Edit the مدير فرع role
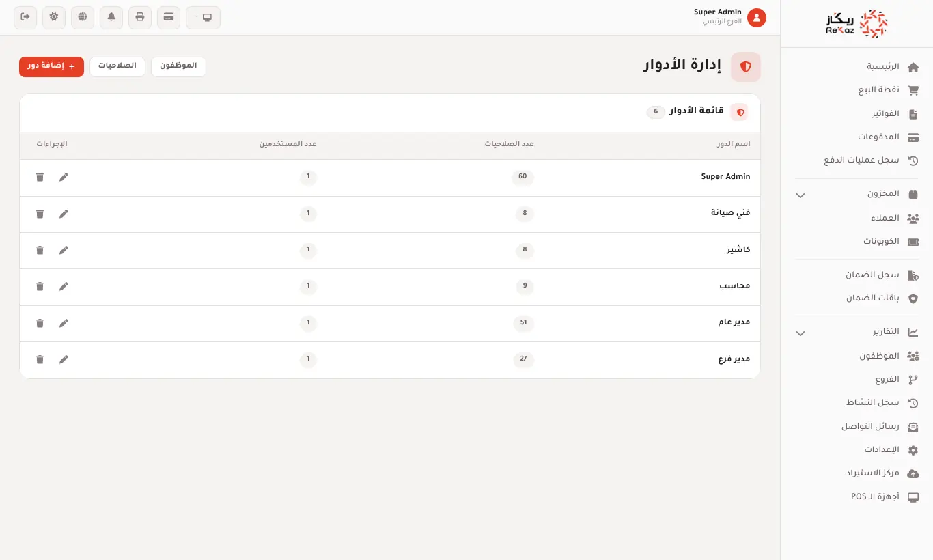Image resolution: width=933 pixels, height=560 pixels. coord(64,359)
